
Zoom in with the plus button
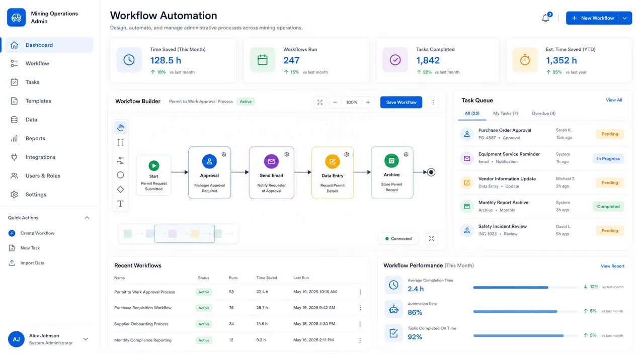point(368,102)
